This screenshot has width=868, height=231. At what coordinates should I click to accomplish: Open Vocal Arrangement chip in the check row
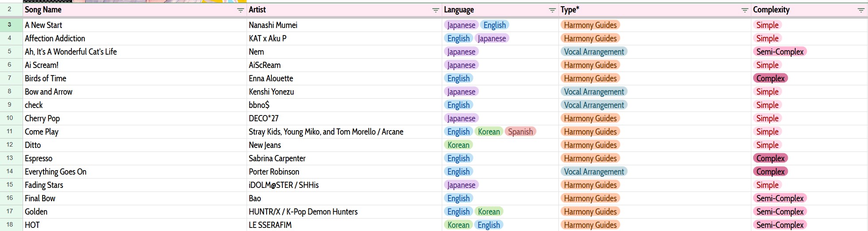click(594, 105)
